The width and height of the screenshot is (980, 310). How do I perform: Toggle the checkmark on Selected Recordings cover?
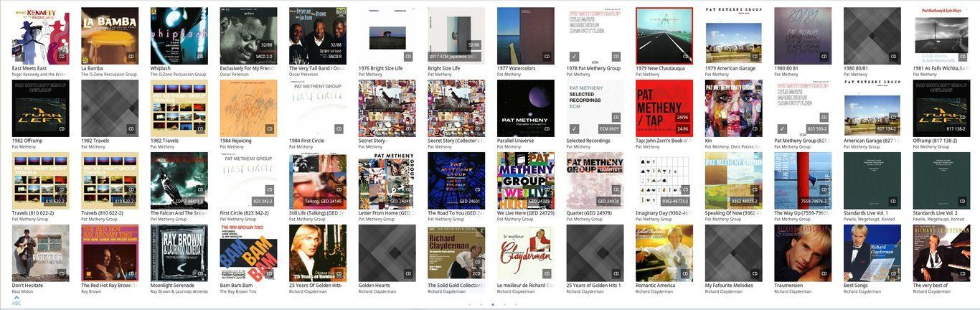pyautogui.click(x=573, y=128)
